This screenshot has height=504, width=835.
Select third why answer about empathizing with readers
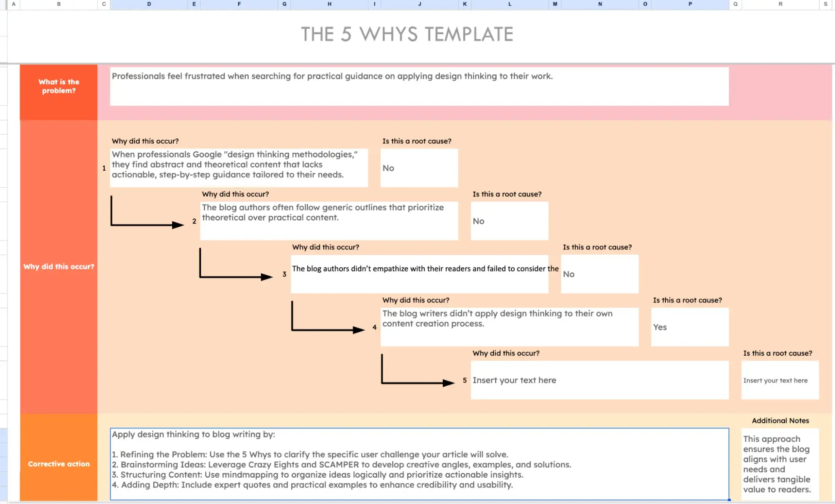point(419,274)
